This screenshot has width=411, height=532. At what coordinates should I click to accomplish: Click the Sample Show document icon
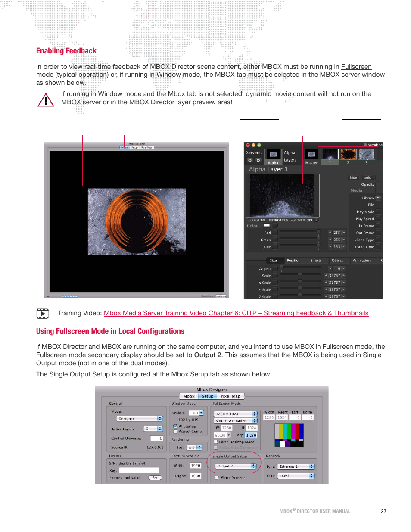(x=365, y=145)
